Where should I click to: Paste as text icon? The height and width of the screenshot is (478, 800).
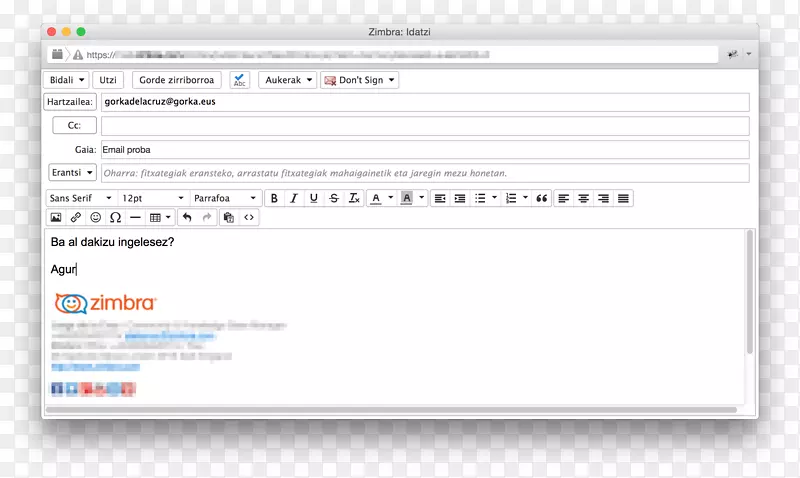[x=229, y=217]
